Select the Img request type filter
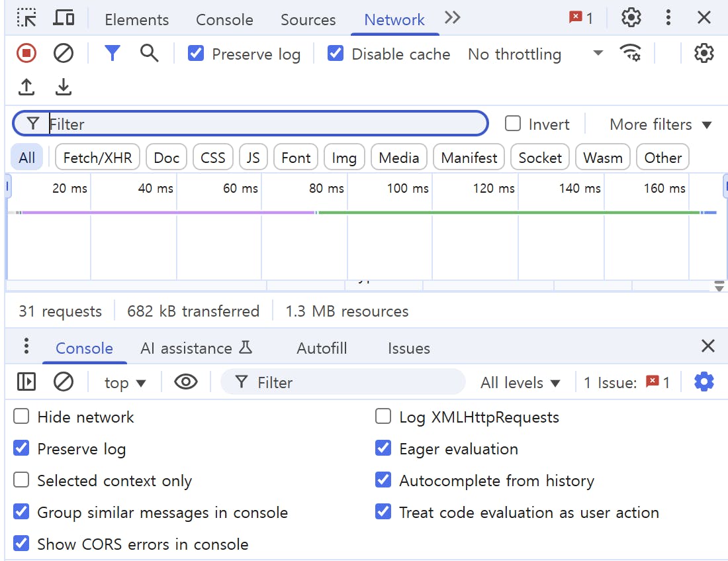This screenshot has width=728, height=561. [x=343, y=158]
